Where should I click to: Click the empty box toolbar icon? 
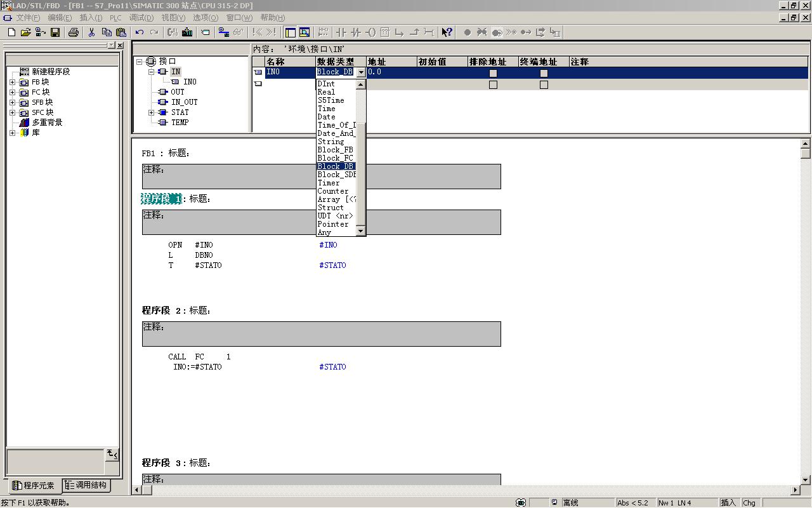[x=385, y=32]
